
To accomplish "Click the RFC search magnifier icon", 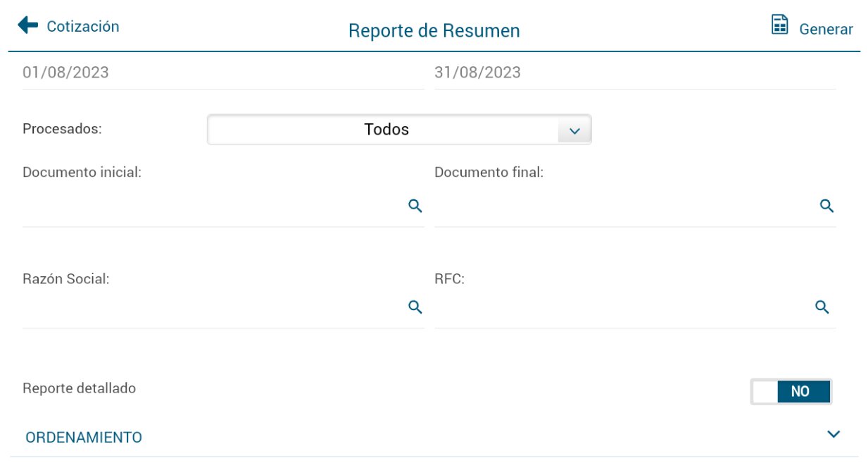I will (822, 307).
